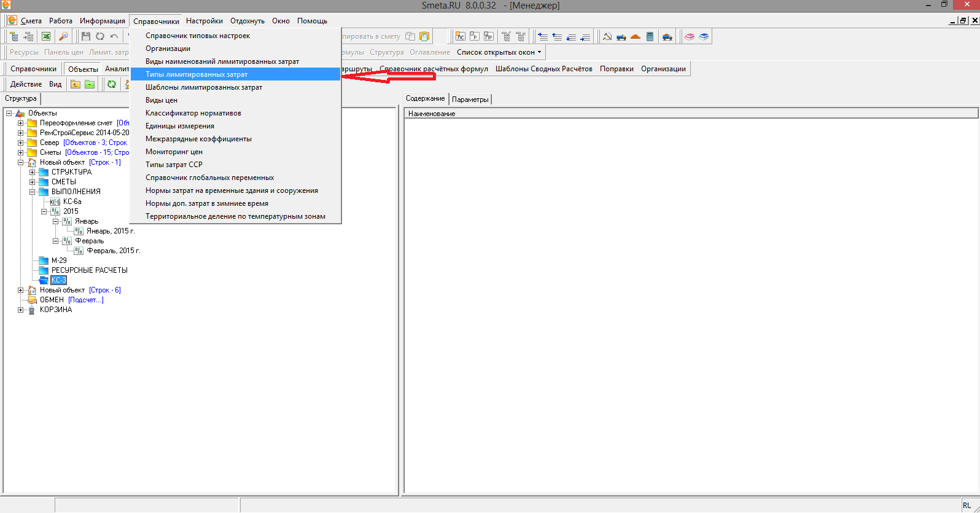Click the hammer and sickle labor icon
The image size is (980, 513).
click(x=607, y=37)
